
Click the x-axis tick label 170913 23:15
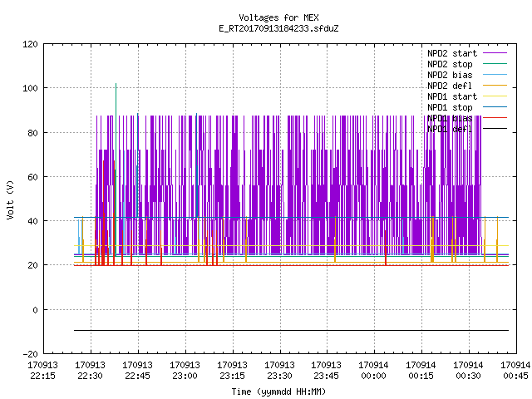tap(232, 371)
